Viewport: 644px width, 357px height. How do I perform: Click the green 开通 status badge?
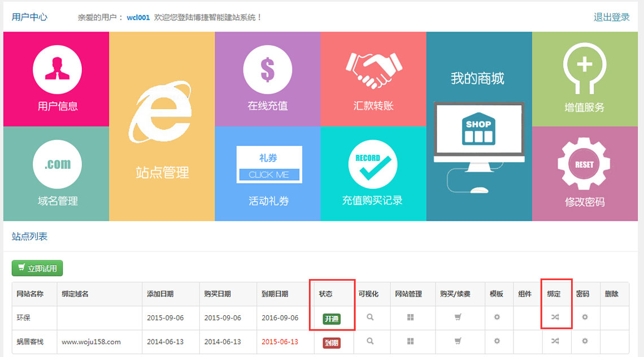coord(332,319)
